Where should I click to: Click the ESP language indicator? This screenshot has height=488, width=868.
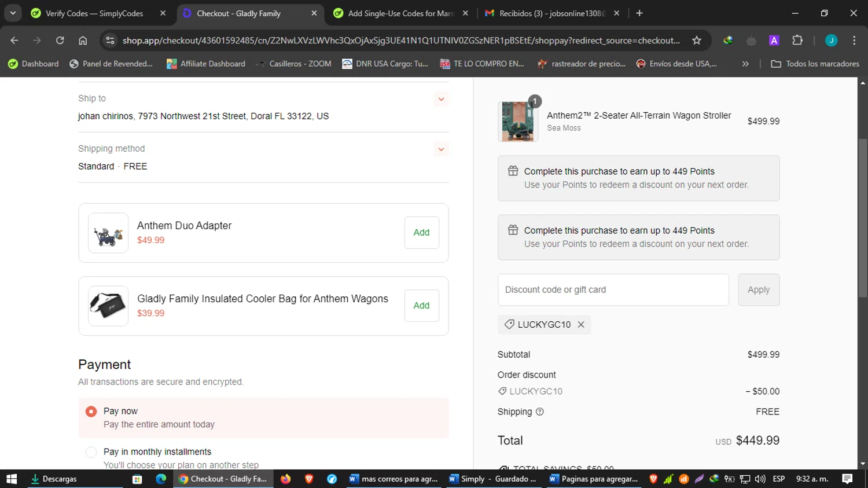click(779, 479)
